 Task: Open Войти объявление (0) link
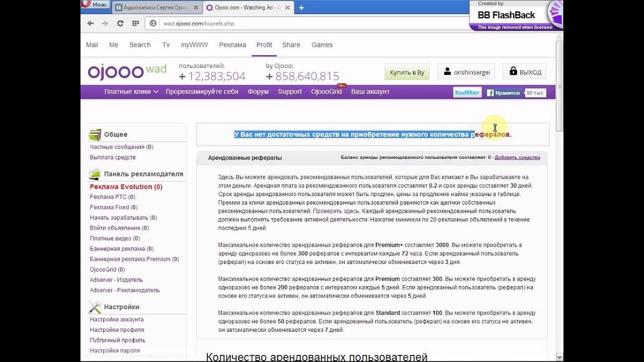tap(119, 228)
